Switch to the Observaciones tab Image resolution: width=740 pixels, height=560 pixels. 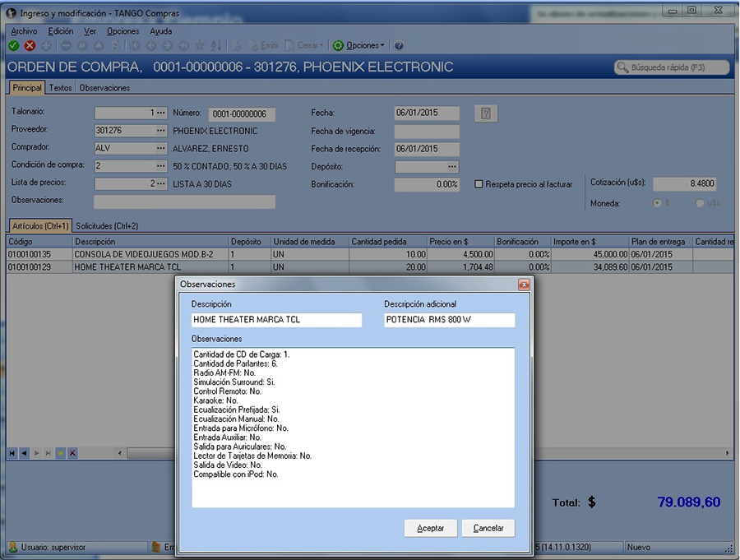pyautogui.click(x=104, y=88)
